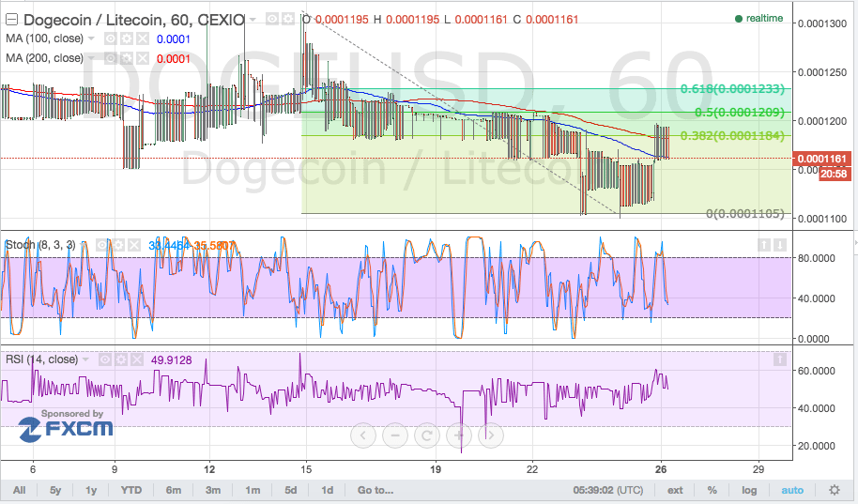Toggle RSI (14, close) visibility eye
Viewport: 858px width, 504px height.
pos(104,359)
